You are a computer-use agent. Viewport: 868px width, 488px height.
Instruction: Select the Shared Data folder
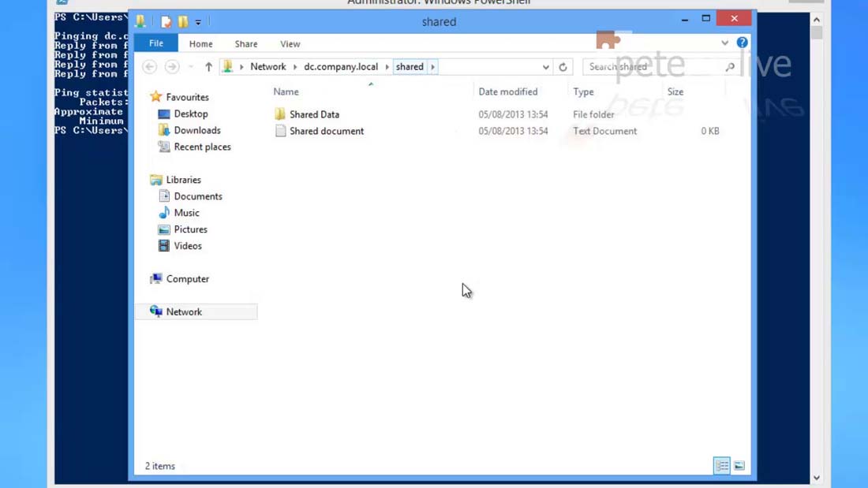point(314,114)
